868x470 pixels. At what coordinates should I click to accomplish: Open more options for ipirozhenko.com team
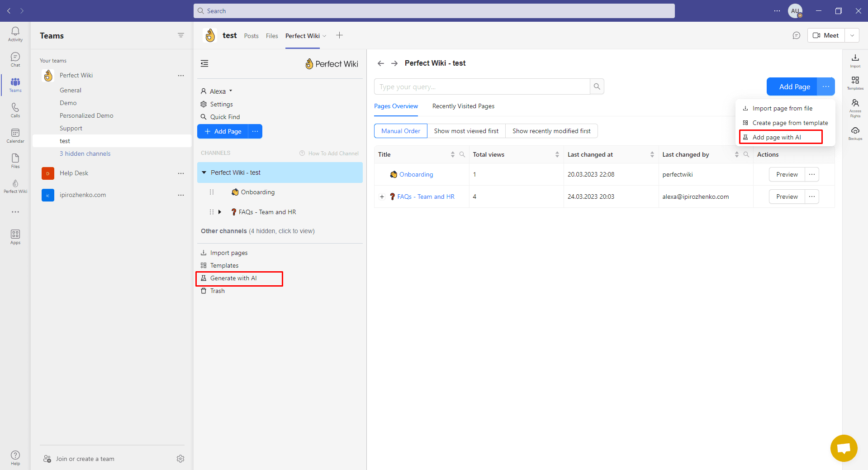(x=181, y=195)
